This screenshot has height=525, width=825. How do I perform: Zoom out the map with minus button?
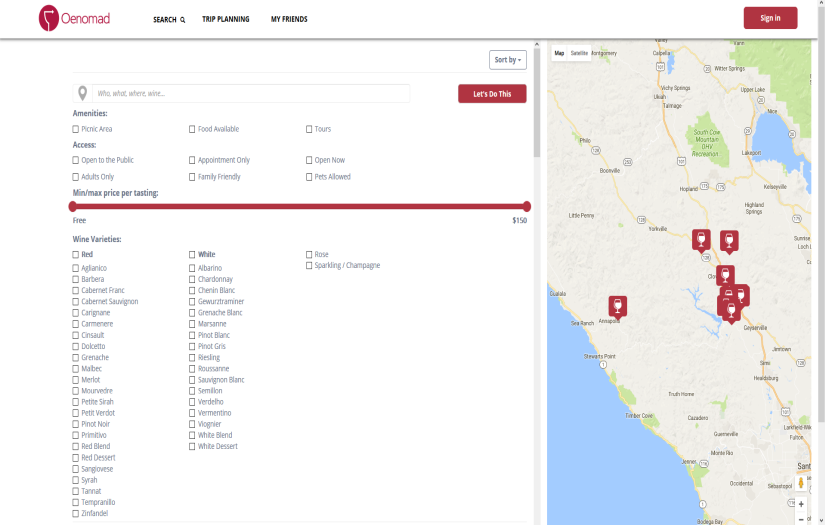801,519
